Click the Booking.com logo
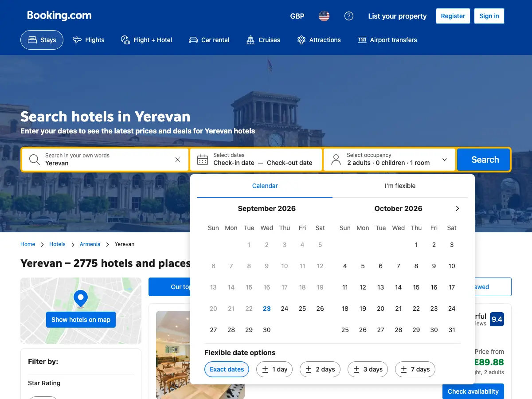Screen dimensions: 532x399 tap(59, 16)
